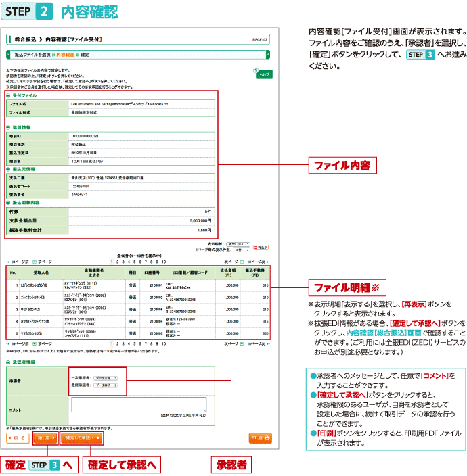Click the 振込指定日 value 2010年10月15日

(84, 153)
